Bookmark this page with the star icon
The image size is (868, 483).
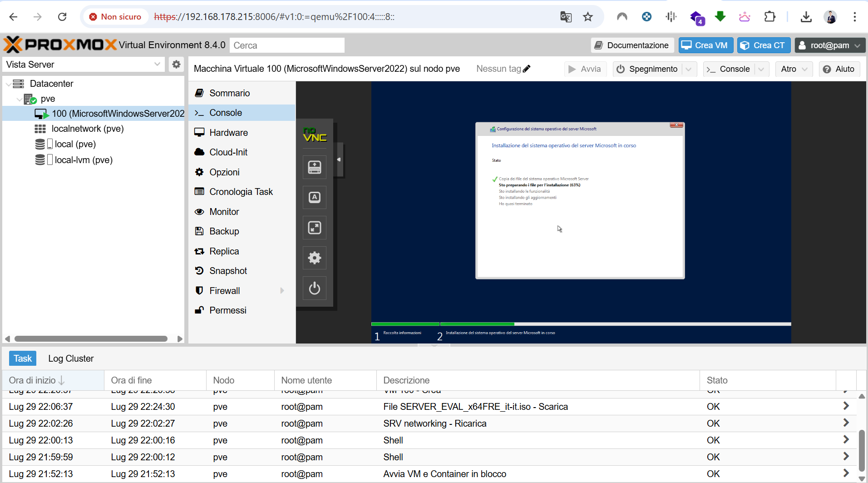click(x=588, y=17)
